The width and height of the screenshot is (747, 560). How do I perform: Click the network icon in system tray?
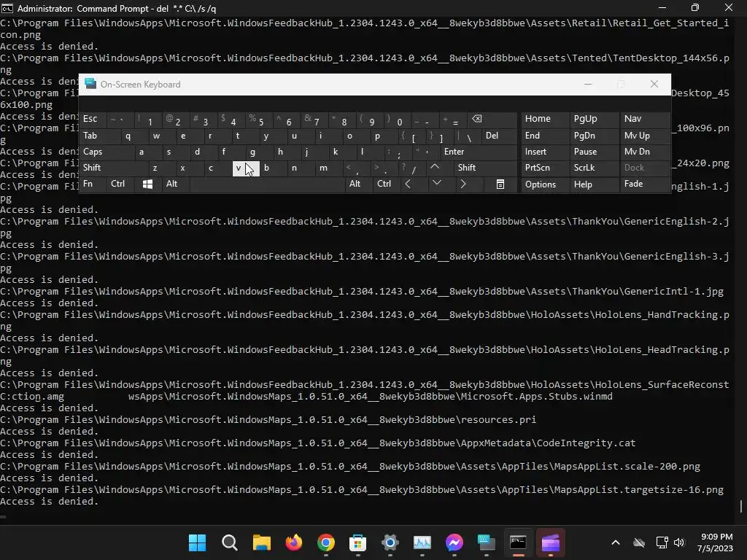click(x=662, y=542)
